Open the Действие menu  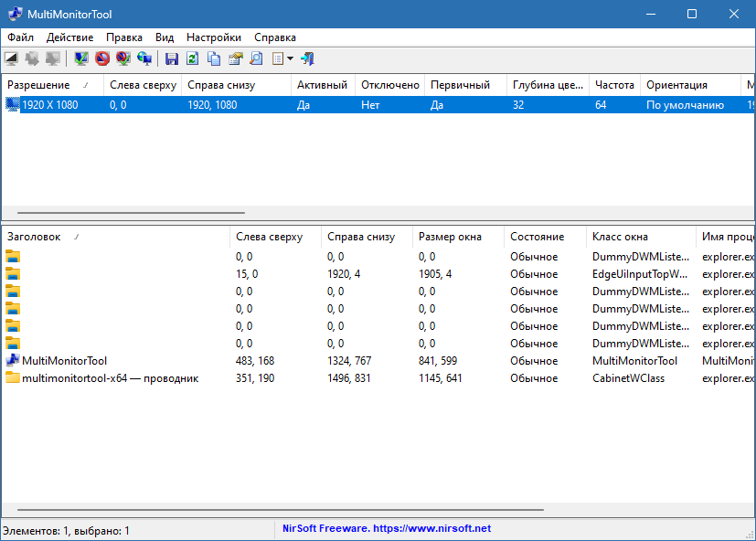pos(69,37)
